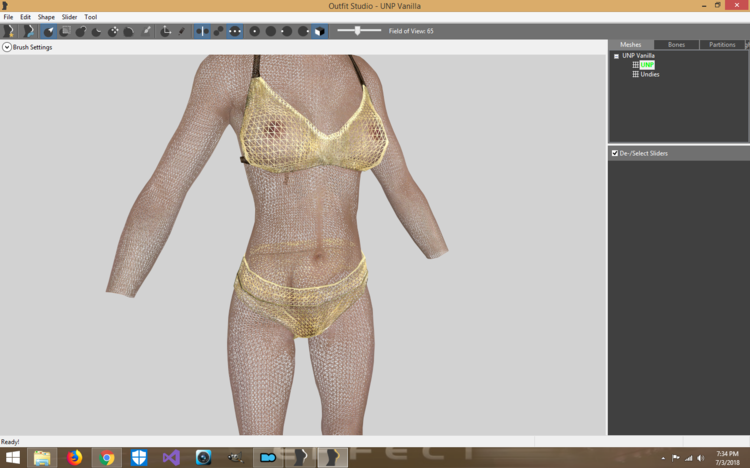Click the New Project toolbar icon
The image size is (750, 468).
[x=9, y=31]
